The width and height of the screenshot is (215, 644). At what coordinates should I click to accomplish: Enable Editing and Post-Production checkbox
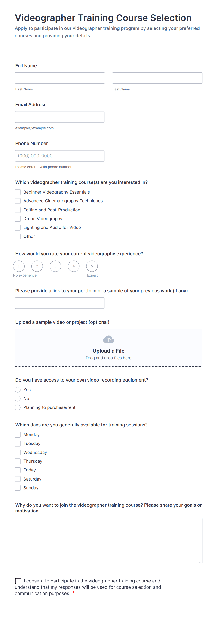(x=18, y=210)
